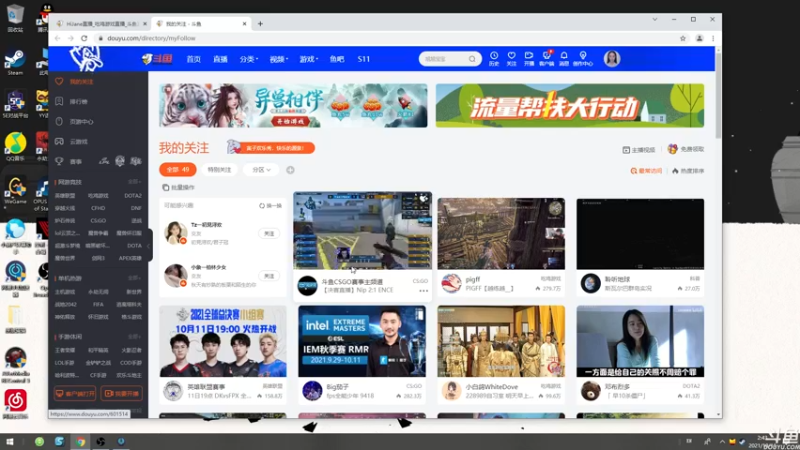Open 页游中心 mouse icon item in sidebar
800x450 pixels.
pos(74,121)
